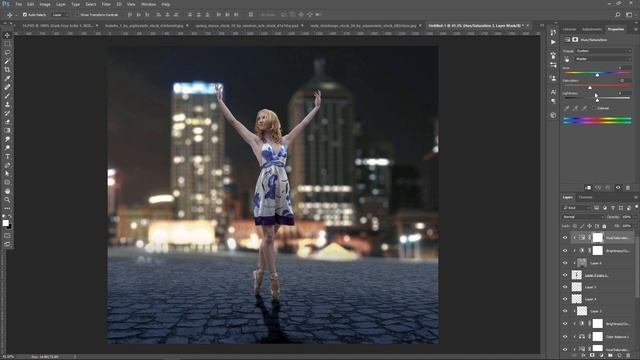
Task: Toggle visibility of Layer 4
Action: [x=565, y=299]
